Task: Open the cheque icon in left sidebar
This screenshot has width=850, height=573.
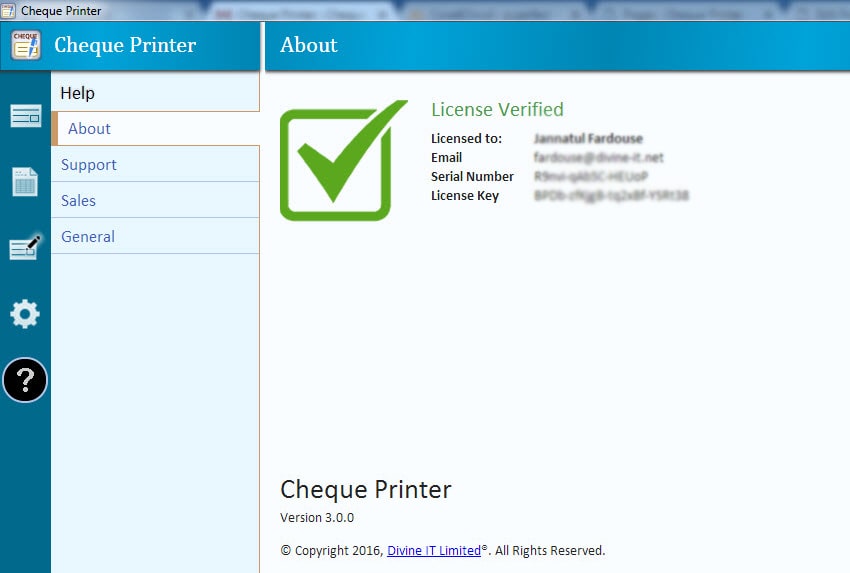Action: tap(25, 117)
